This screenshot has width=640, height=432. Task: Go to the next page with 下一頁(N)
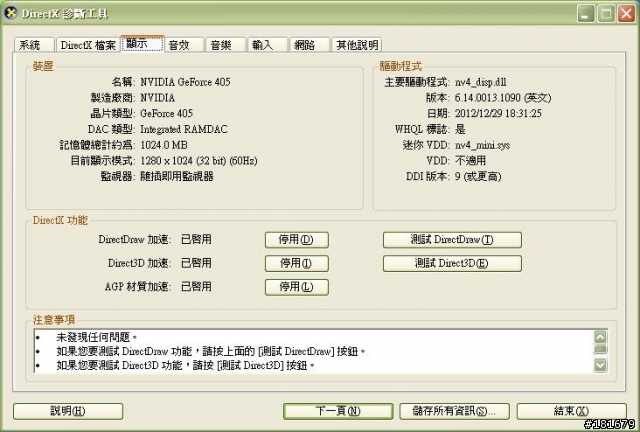[338, 411]
